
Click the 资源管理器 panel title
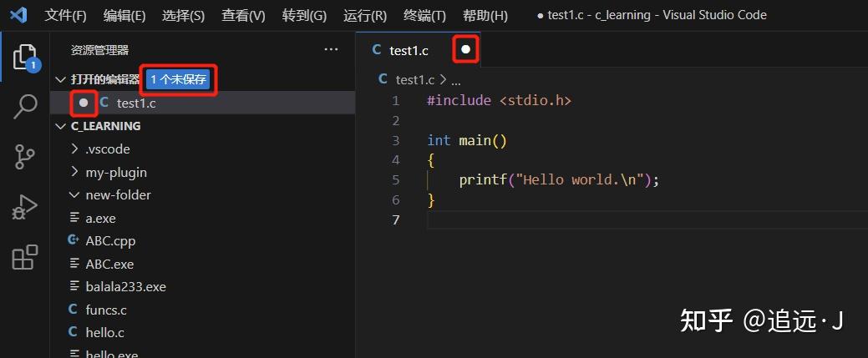click(99, 50)
